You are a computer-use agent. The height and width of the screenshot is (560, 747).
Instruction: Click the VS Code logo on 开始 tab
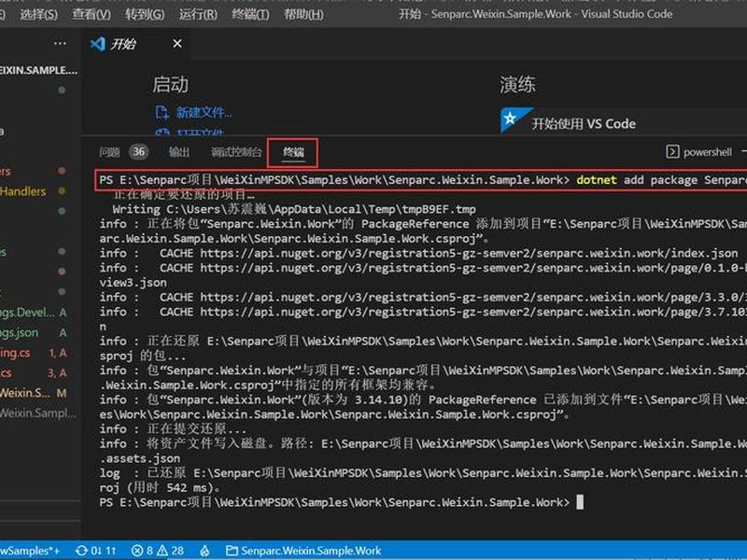tap(97, 44)
